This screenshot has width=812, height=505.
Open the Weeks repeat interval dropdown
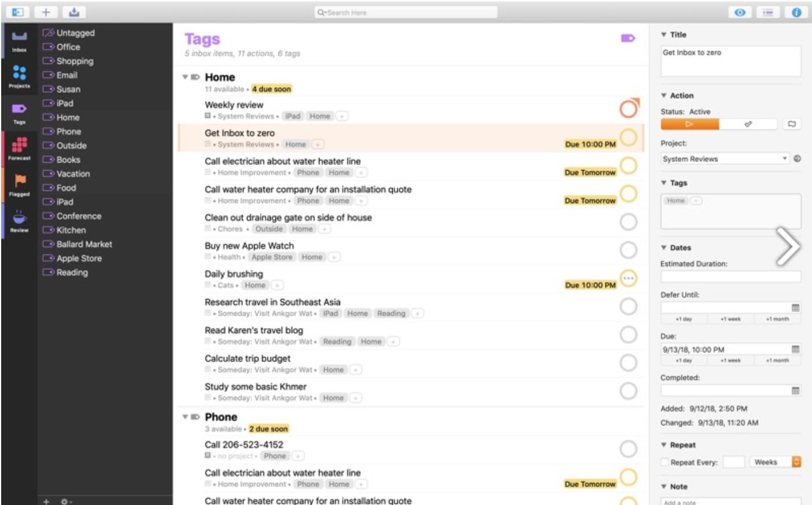[x=796, y=462]
